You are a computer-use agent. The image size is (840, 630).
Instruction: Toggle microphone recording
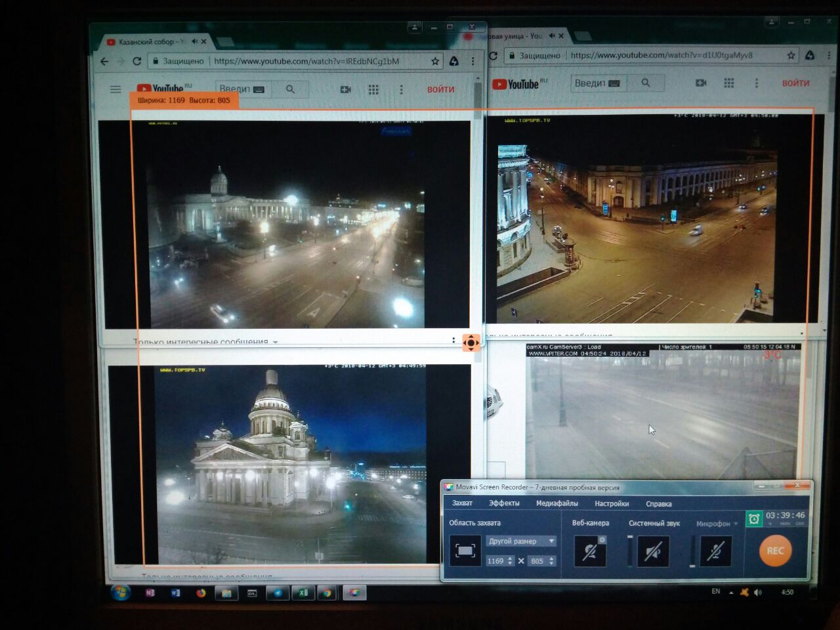click(715, 551)
